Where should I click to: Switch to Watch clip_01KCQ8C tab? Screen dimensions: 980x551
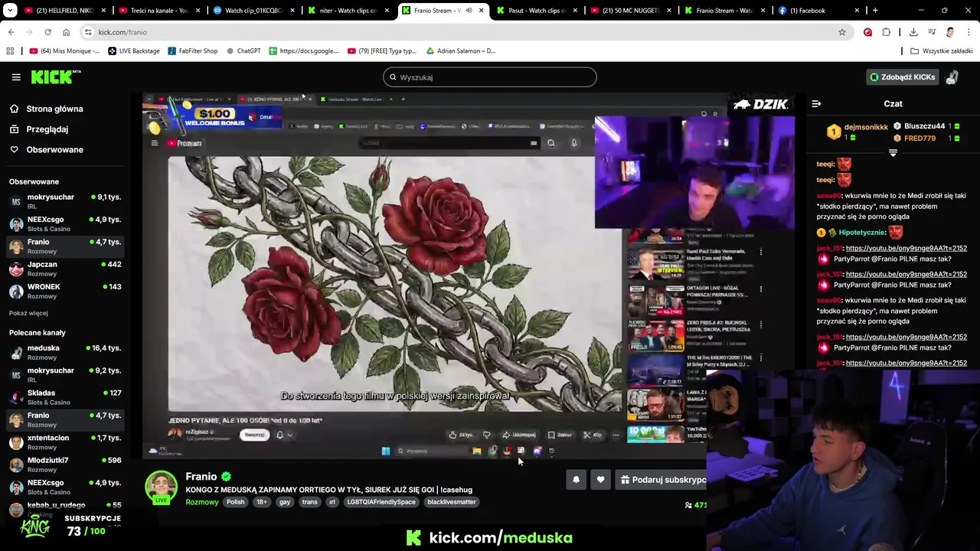253,11
